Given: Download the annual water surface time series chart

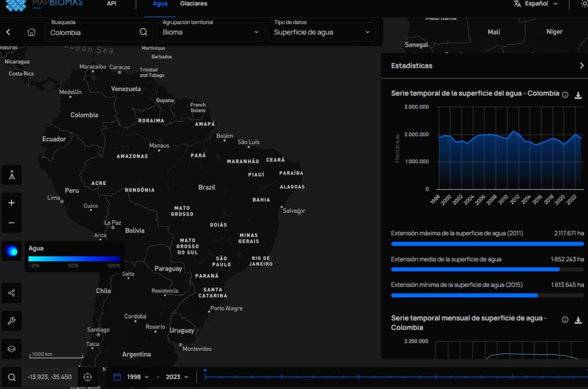Looking at the screenshot, I should [578, 95].
